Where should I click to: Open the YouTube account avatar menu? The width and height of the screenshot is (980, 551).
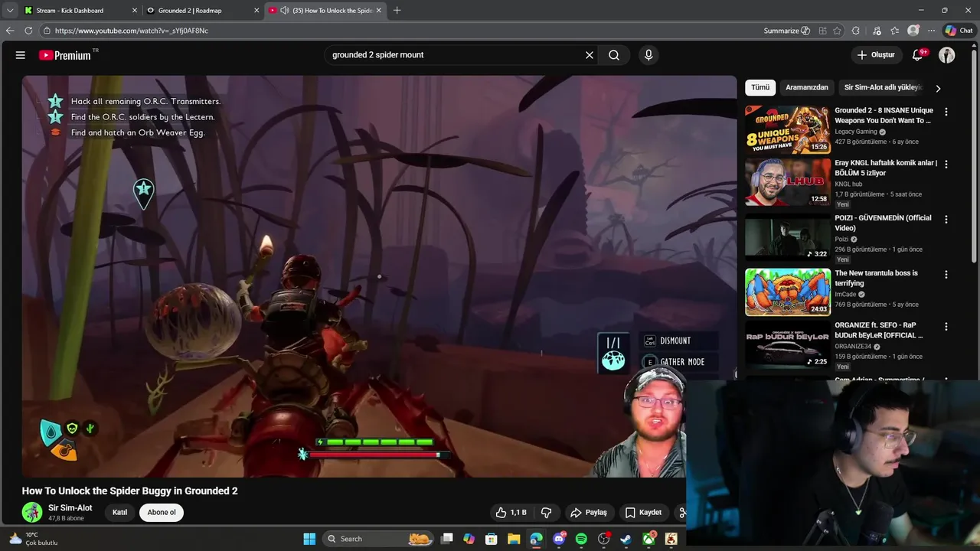point(947,55)
